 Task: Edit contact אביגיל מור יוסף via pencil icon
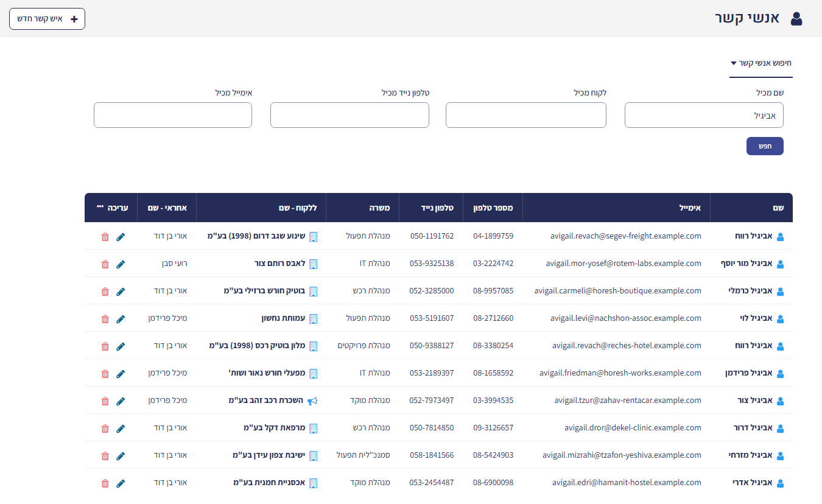pos(121,264)
